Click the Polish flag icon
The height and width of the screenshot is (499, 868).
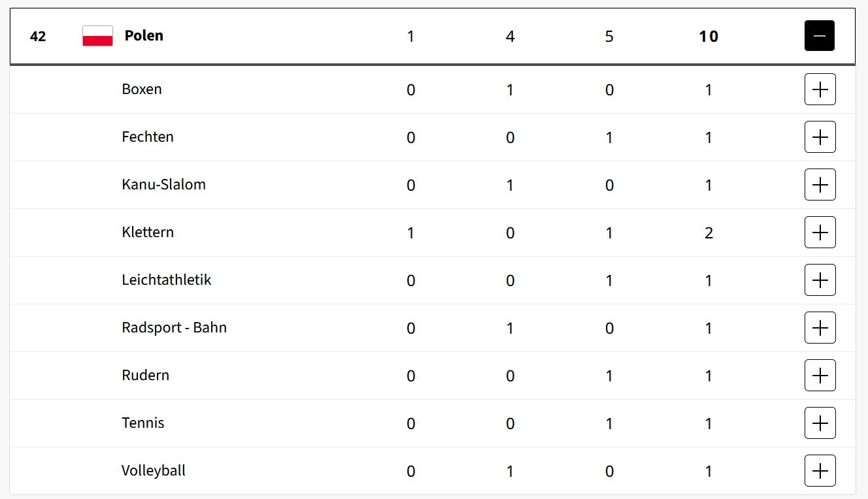pyautogui.click(x=97, y=36)
